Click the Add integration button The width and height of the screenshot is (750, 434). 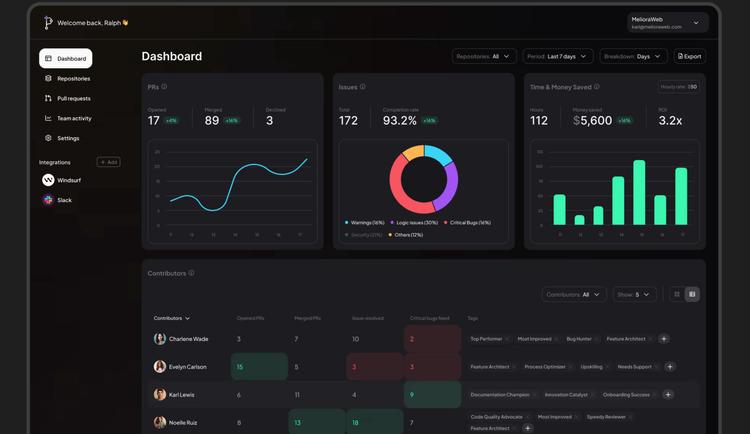click(108, 161)
